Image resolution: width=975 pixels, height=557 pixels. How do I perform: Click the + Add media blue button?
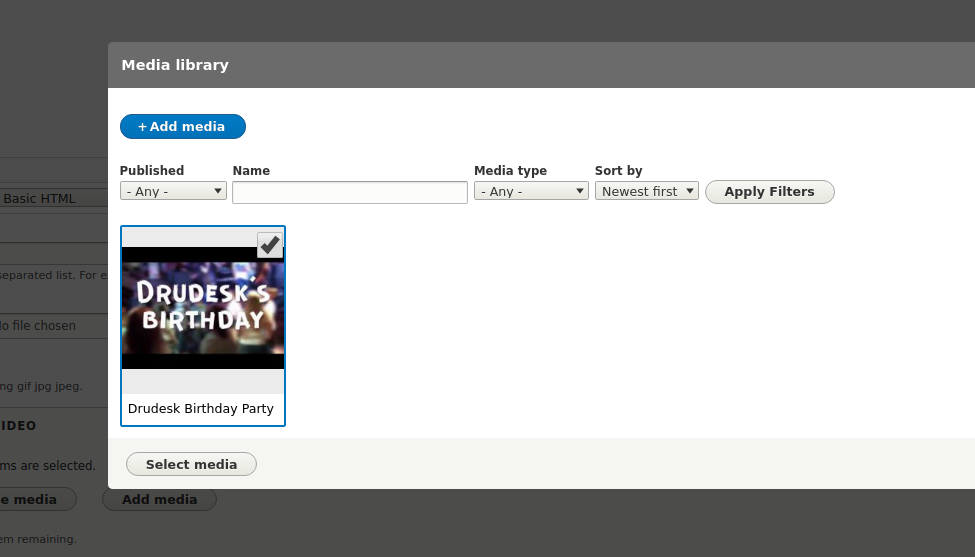[x=183, y=126]
